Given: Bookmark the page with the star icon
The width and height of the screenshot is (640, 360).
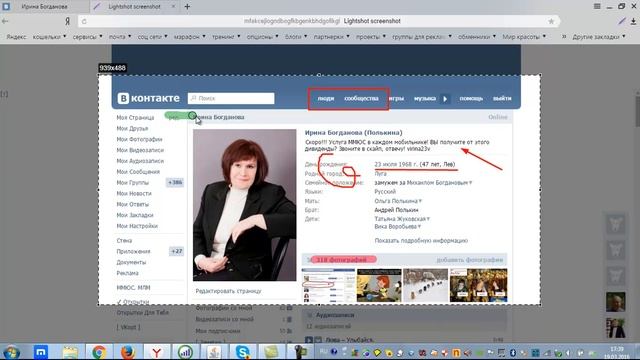Looking at the screenshot, I should [551, 21].
